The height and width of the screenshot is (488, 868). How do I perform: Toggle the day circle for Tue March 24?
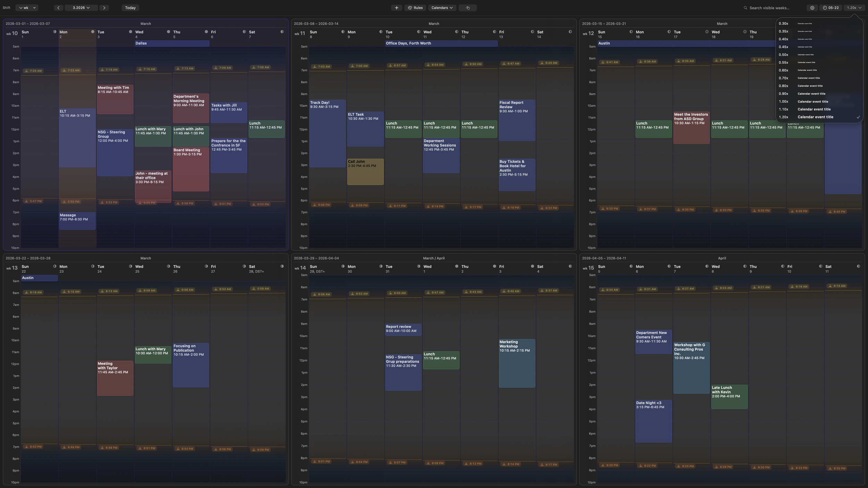point(131,267)
